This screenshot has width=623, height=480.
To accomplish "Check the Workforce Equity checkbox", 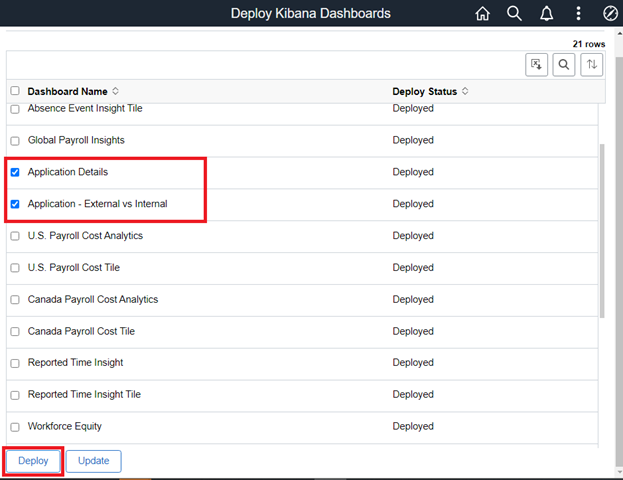I will coord(15,426).
